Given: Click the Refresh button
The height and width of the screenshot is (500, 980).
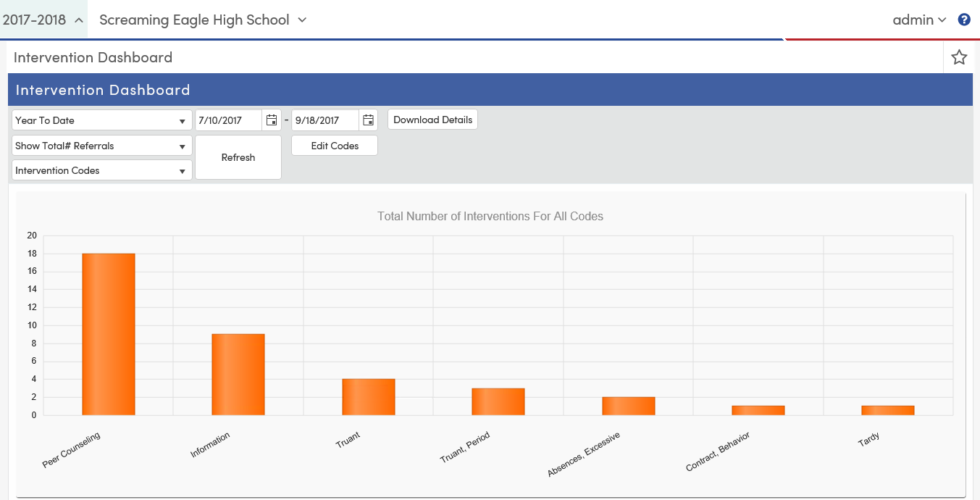Looking at the screenshot, I should coord(238,157).
